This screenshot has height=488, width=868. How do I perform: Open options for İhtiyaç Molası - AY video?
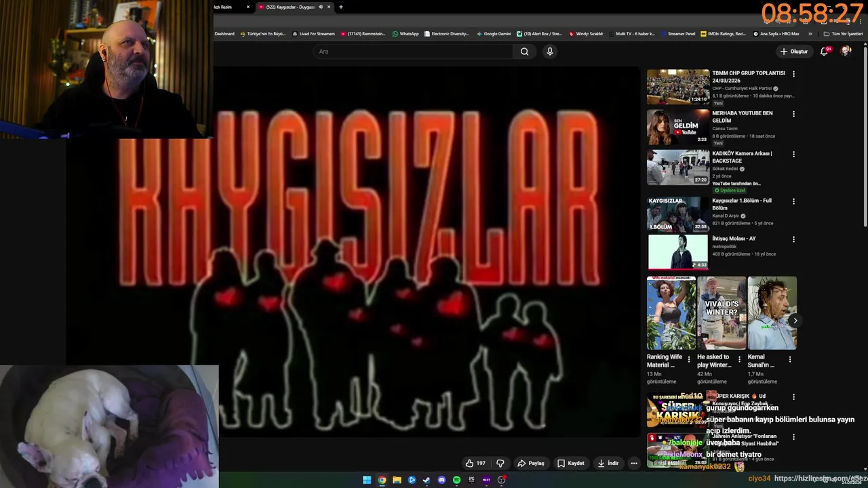click(793, 239)
